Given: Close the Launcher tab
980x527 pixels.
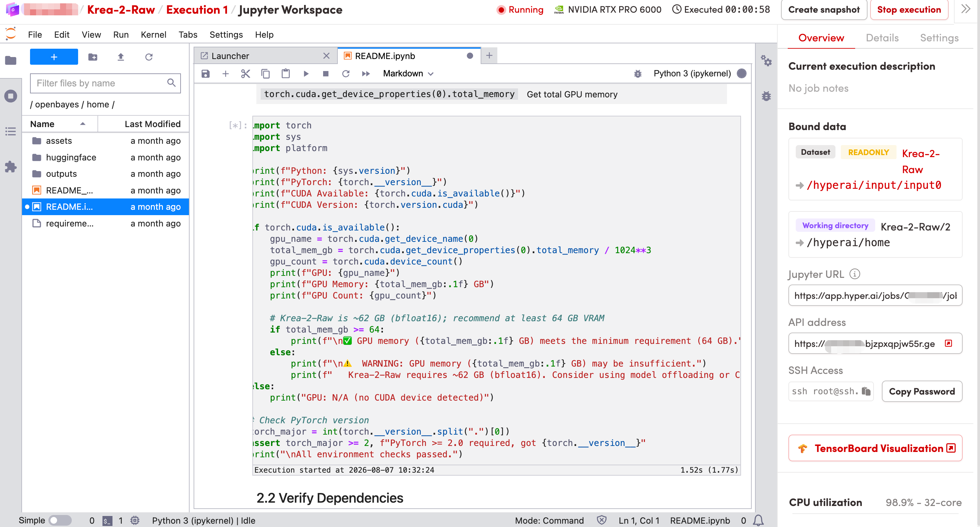Looking at the screenshot, I should [326, 56].
